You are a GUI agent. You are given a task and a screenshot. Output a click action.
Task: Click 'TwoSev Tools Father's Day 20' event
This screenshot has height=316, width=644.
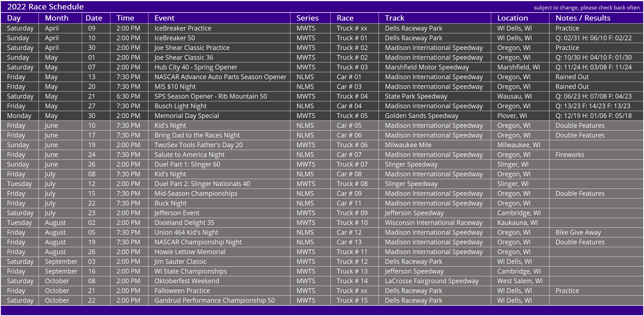tap(199, 145)
